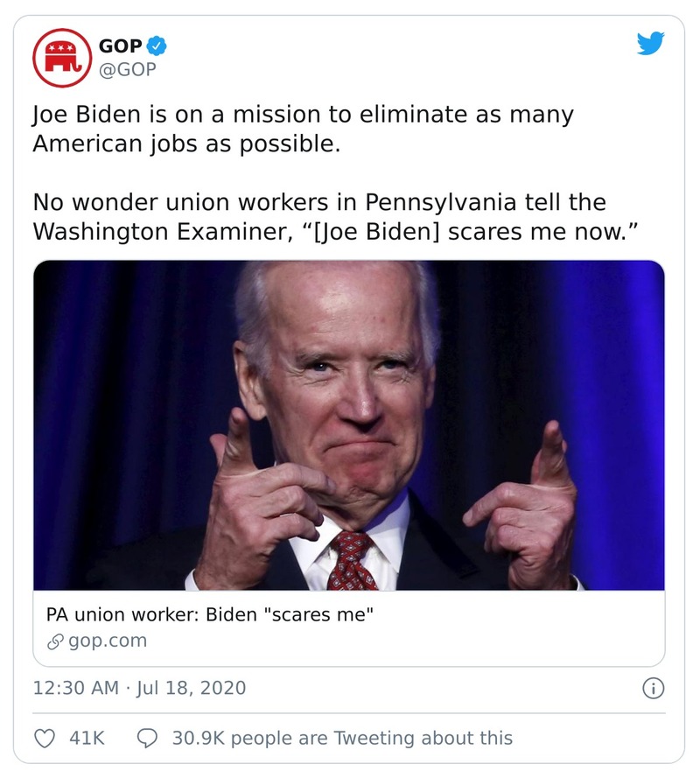Open the Twitter info icon

(x=653, y=688)
